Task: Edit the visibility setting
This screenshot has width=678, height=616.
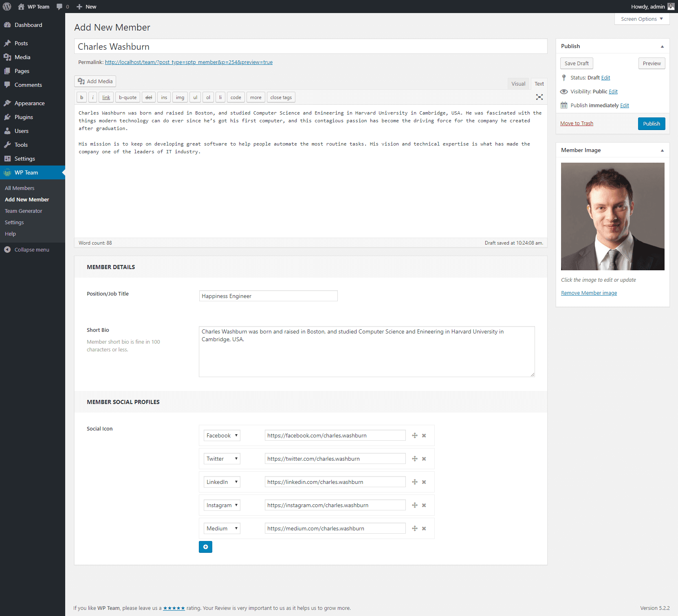Action: (x=613, y=91)
